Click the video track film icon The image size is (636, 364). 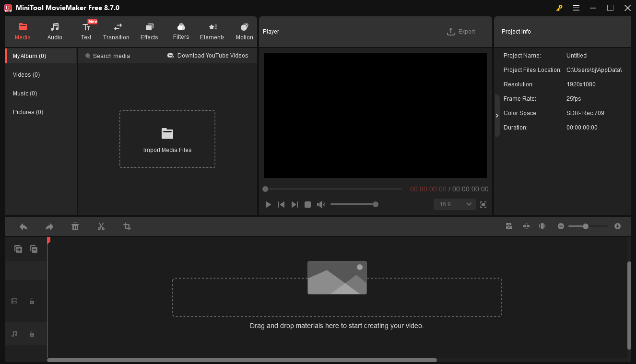coord(14,301)
